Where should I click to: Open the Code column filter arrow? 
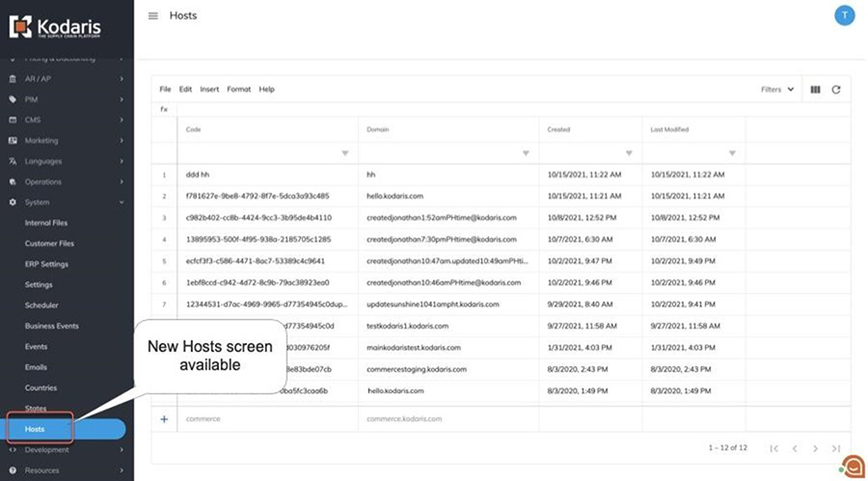pos(345,153)
